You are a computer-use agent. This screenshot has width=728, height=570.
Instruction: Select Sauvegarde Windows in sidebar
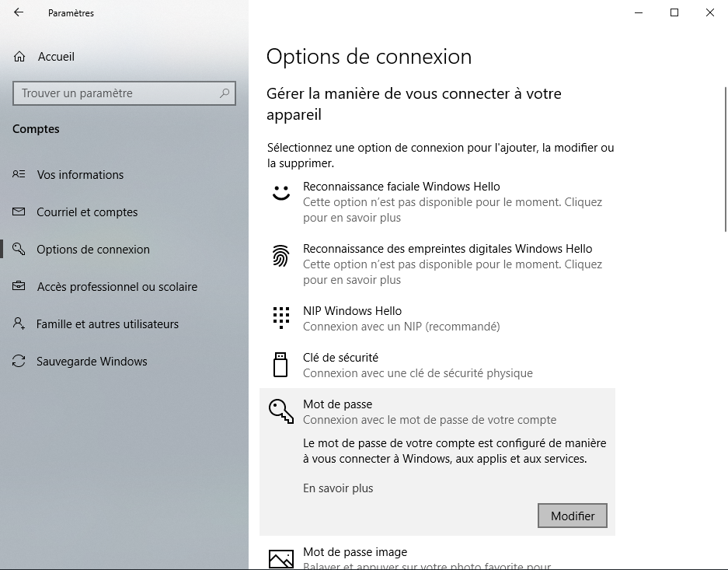(92, 362)
